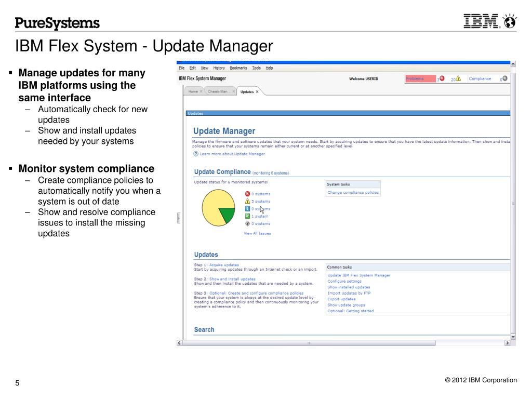Click the red critical problems icon
The width and height of the screenshot is (532, 399).
[x=442, y=78]
